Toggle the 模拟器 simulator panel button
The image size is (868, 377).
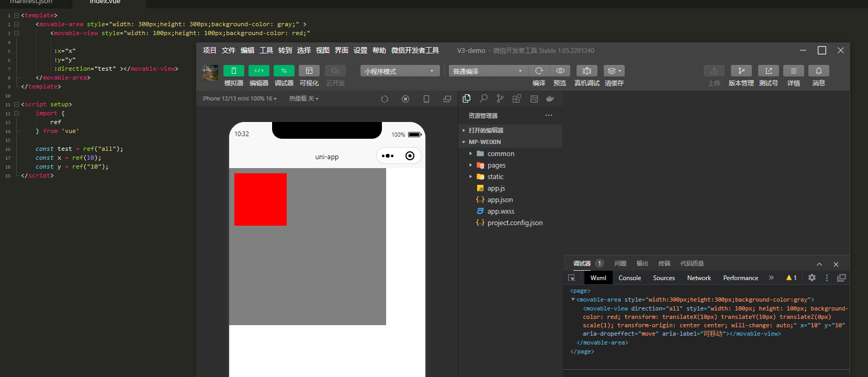(x=233, y=71)
